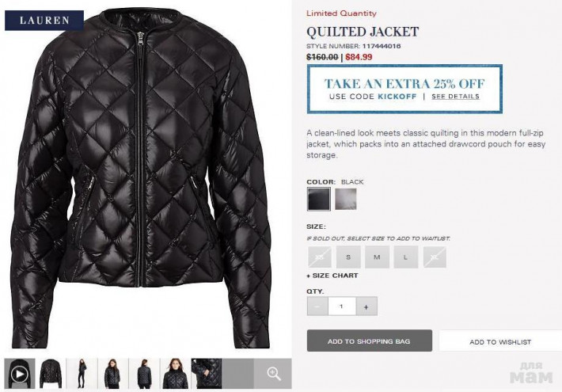Click Add to Shopping Bag
Image resolution: width=562 pixels, height=392 pixels.
[x=370, y=341]
